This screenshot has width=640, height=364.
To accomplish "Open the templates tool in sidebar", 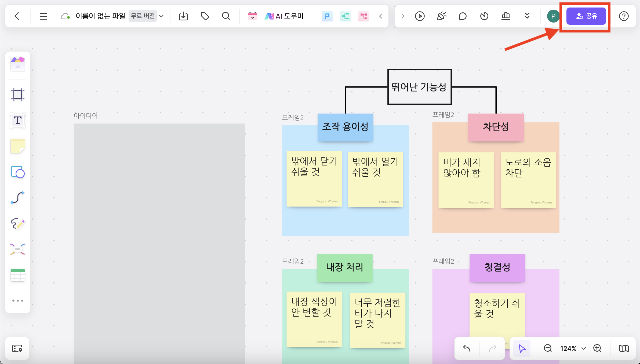I will 18,64.
